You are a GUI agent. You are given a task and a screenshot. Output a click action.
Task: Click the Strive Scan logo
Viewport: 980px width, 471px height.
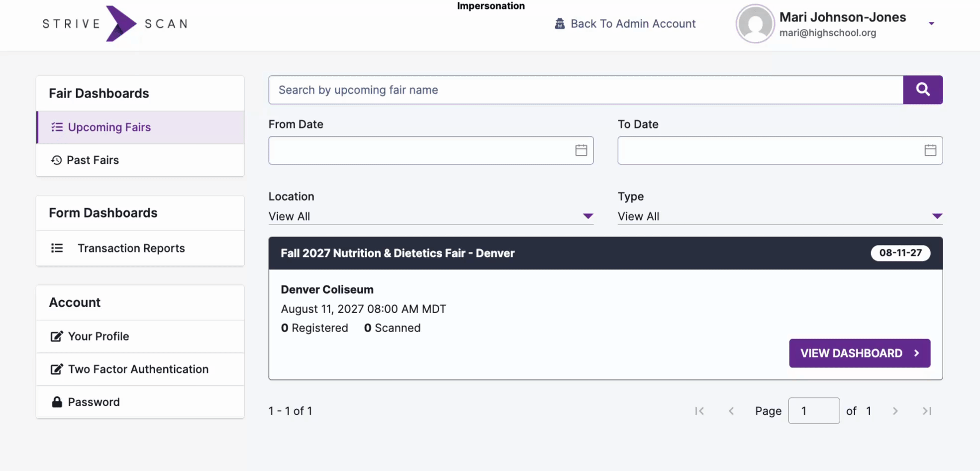(x=115, y=23)
